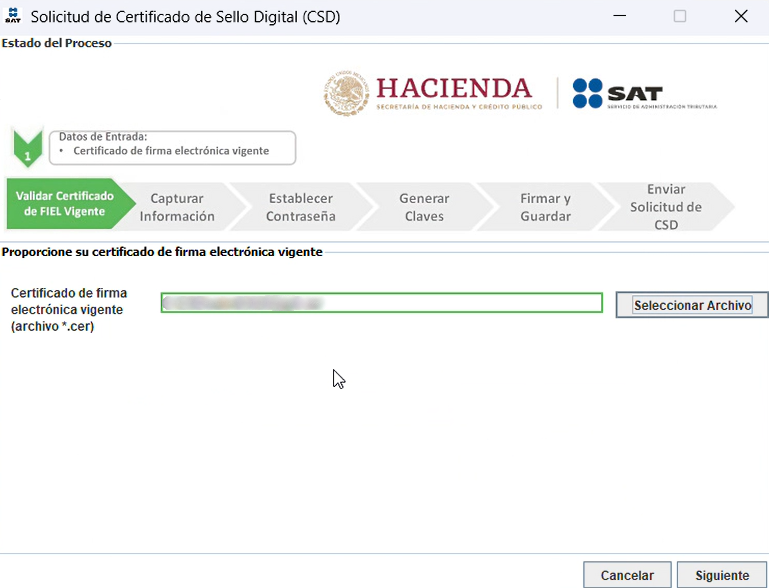The width and height of the screenshot is (769, 588).
Task: Open the Establecer Contraseña step
Action: tap(300, 207)
